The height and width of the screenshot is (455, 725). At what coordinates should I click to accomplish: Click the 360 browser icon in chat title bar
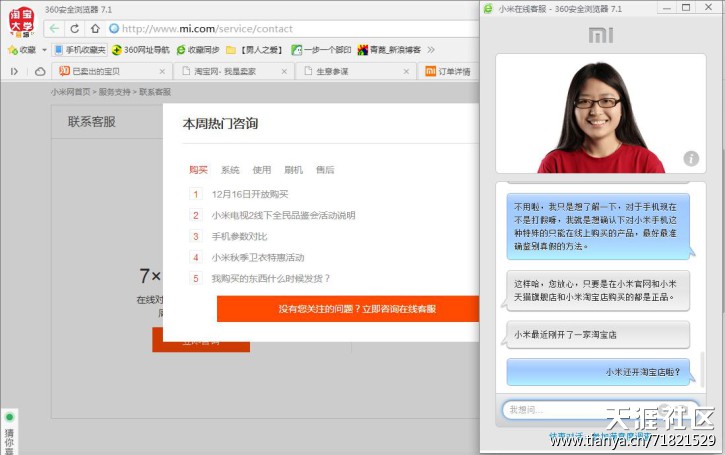tap(488, 8)
